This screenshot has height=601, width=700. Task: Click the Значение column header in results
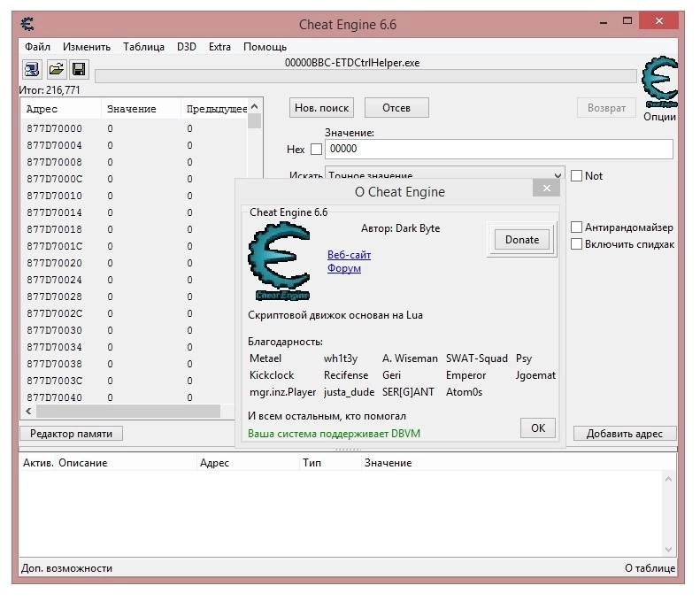[x=141, y=109]
